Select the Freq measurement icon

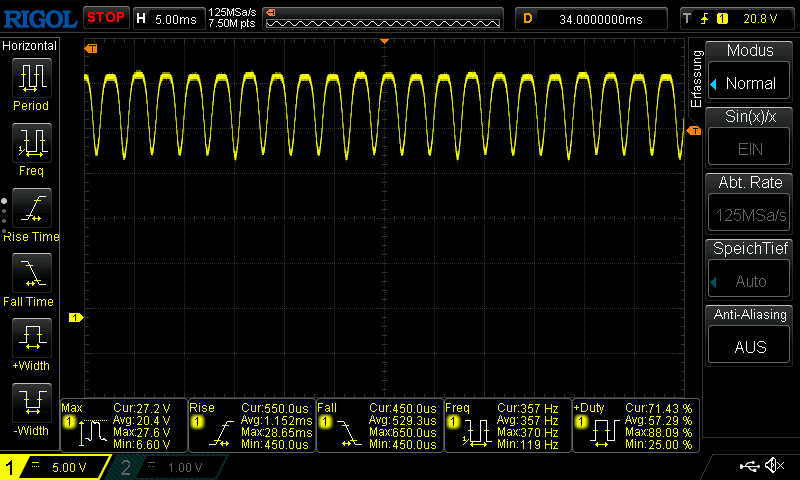[31, 144]
